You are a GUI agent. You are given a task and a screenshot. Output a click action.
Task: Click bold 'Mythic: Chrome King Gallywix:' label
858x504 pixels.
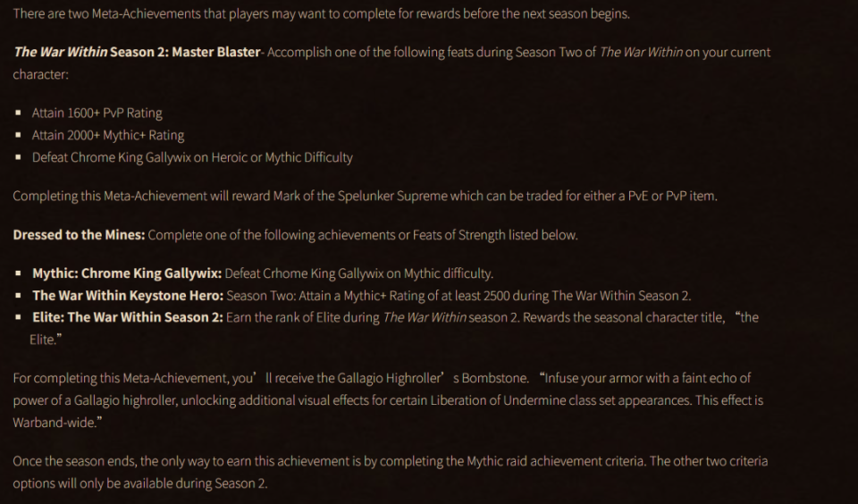point(127,273)
